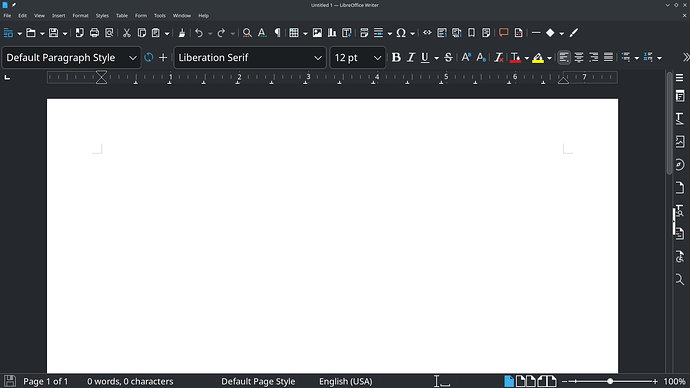690x388 pixels.
Task: Activate Clone Formatting paintbrush
Action: (x=182, y=33)
